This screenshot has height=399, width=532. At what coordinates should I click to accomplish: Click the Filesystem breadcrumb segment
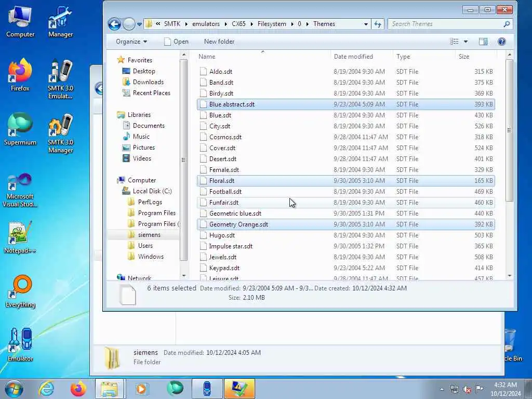[272, 24]
